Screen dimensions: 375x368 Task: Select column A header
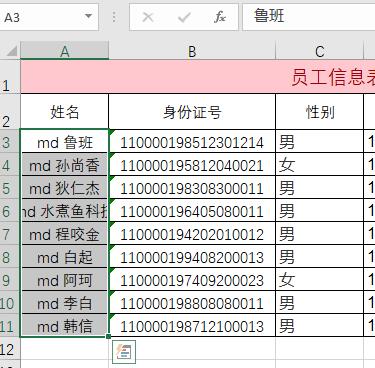[65, 51]
